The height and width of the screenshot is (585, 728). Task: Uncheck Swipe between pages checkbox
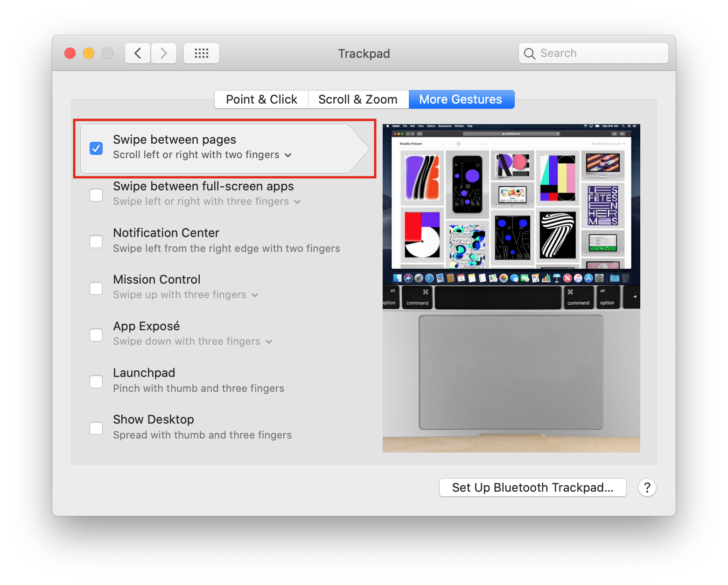96,148
